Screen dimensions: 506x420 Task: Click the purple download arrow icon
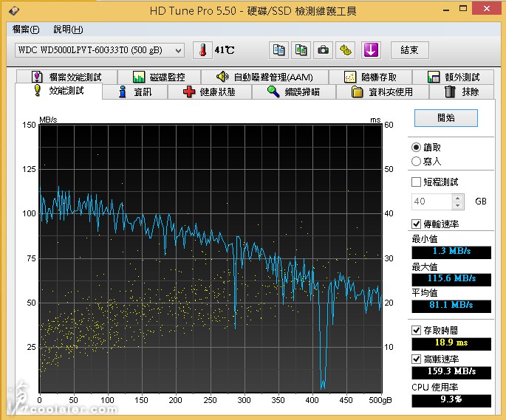(x=371, y=50)
